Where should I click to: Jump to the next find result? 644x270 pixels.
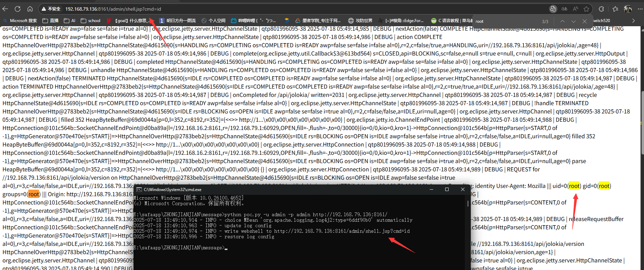574,21
